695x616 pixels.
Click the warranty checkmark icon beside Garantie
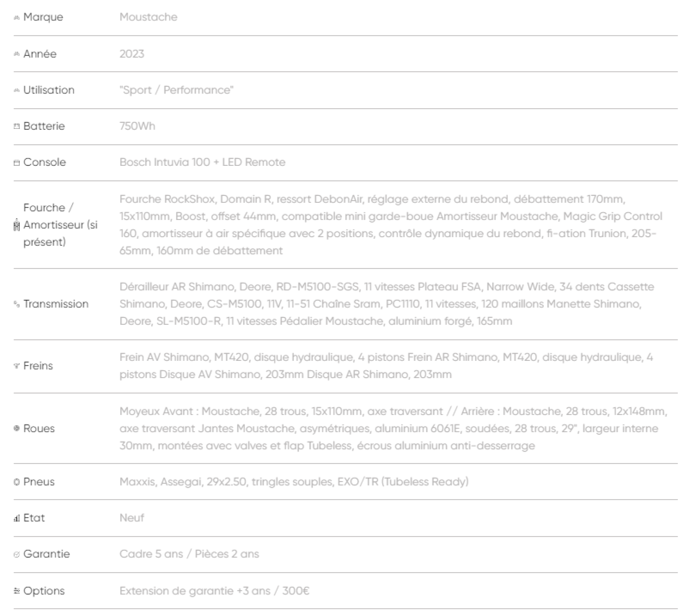pos(16,554)
